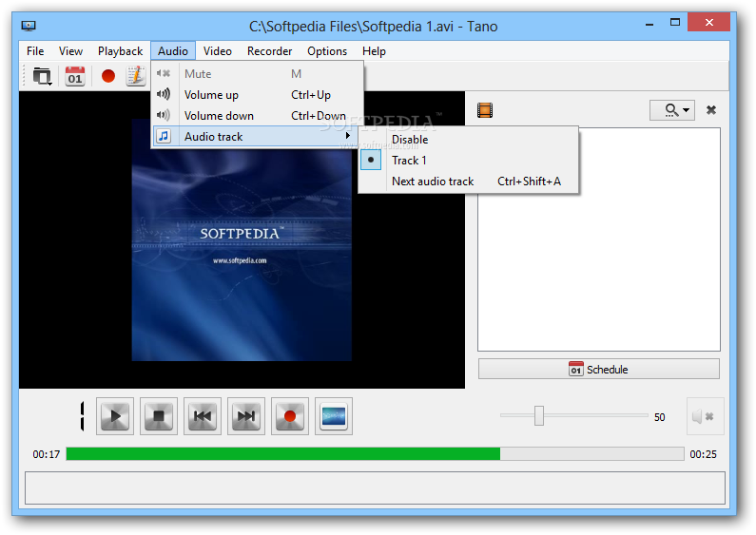Screen dimensions: 756x535
Task: Click the film strip icon in side panel
Action: click(485, 110)
